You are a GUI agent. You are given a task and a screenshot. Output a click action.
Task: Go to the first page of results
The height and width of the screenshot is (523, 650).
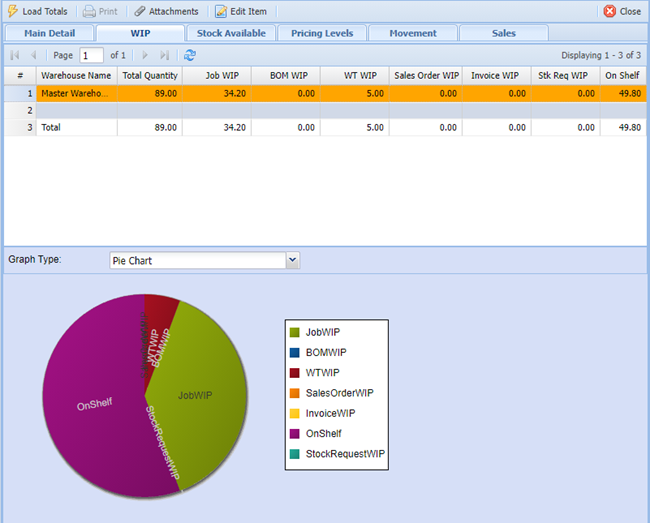[15, 55]
